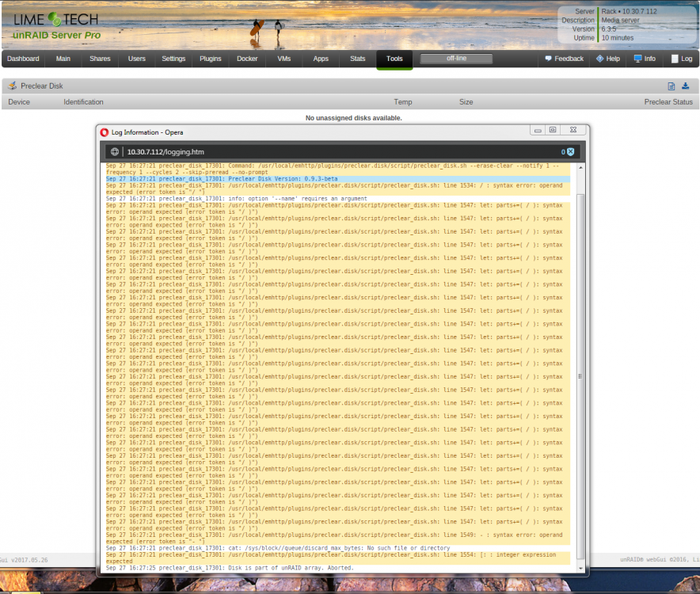Click the log scrollbar down arrow
The image size is (700, 594).
580,569
